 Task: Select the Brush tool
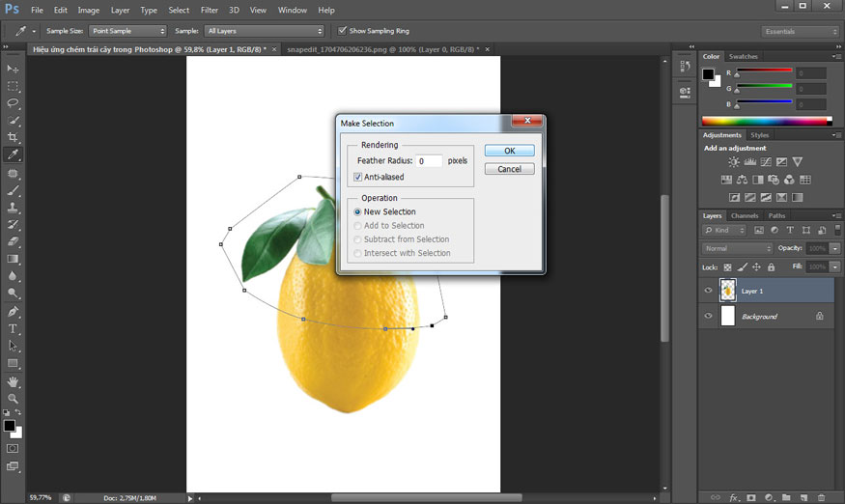click(13, 191)
